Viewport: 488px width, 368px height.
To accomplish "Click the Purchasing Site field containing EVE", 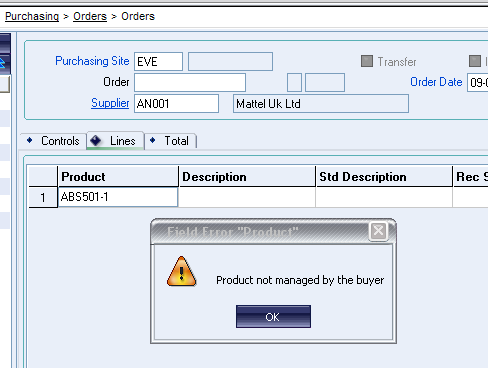I will click(158, 61).
